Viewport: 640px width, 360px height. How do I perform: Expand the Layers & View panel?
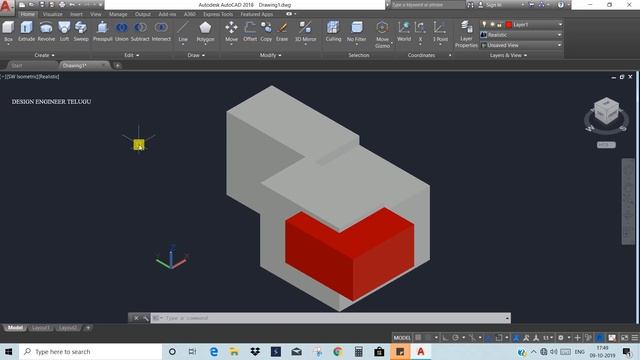pyautogui.click(x=508, y=55)
